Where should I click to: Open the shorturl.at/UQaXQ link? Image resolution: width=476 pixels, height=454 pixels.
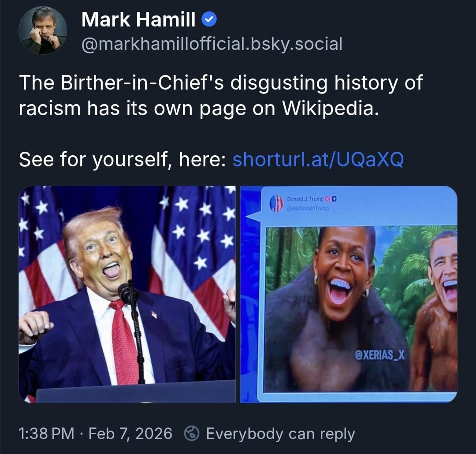[x=318, y=159]
